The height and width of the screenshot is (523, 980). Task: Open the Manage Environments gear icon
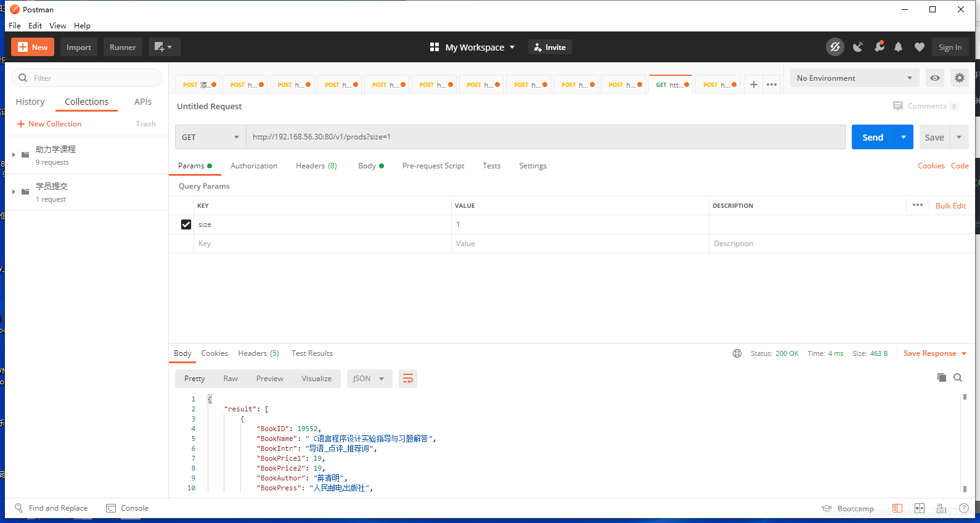pos(959,78)
